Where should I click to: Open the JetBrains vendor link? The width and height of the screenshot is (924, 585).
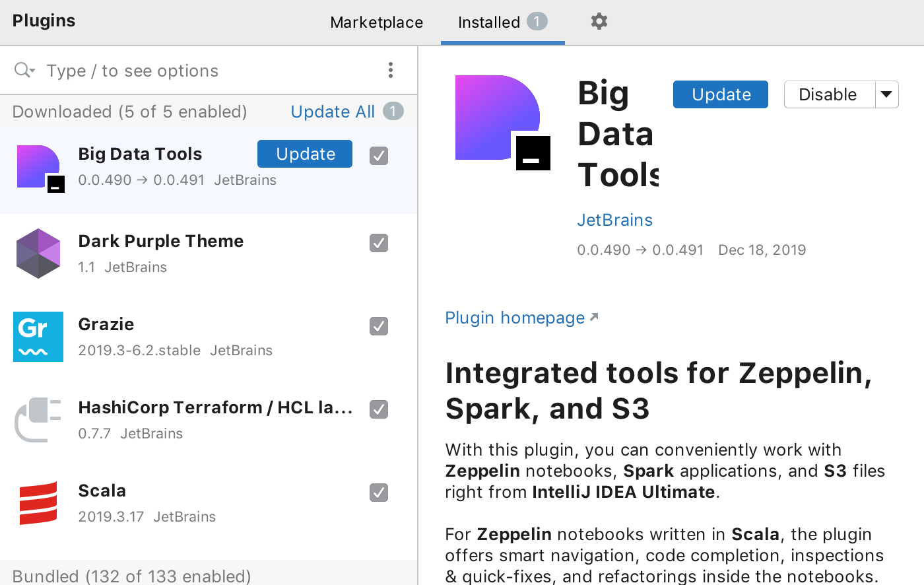(615, 220)
